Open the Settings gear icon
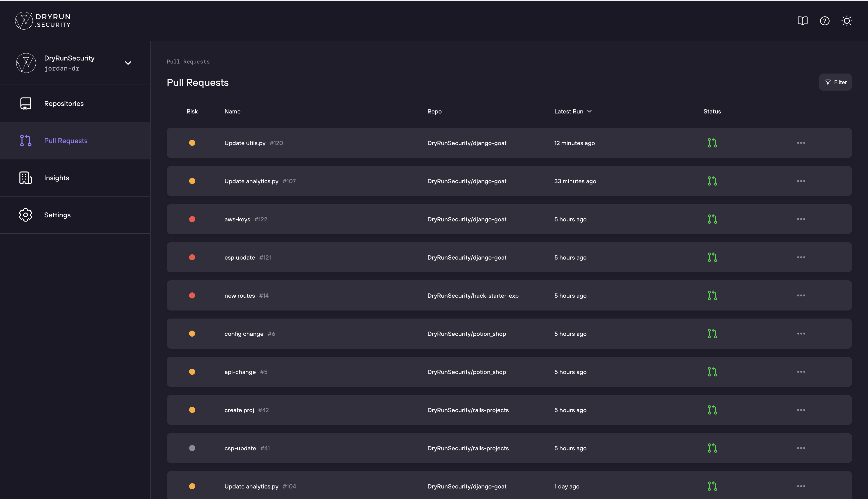This screenshot has height=499, width=868. 26,215
